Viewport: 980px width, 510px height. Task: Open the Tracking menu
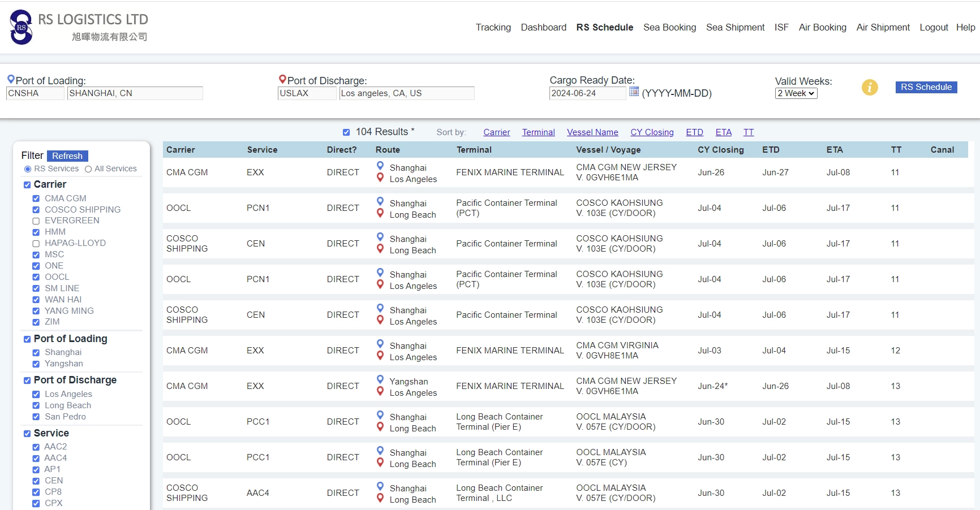(x=493, y=27)
